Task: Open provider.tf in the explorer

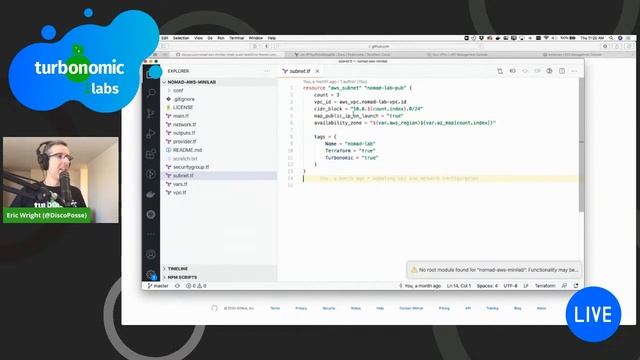Action: (218, 141)
